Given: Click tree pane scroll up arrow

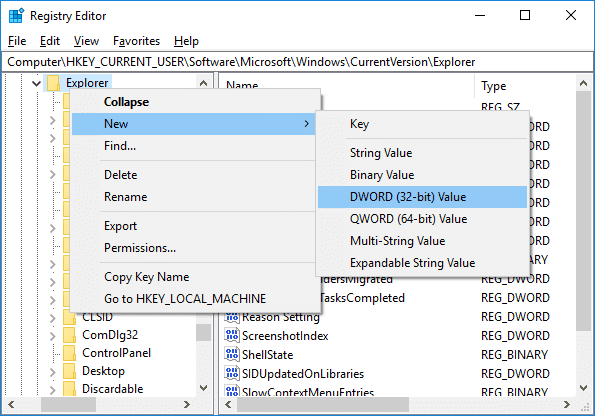Looking at the screenshot, I should coord(204,83).
